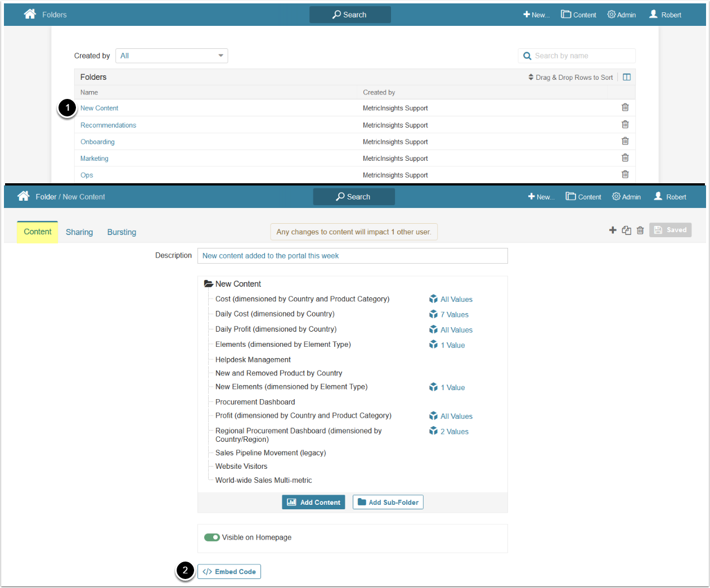Viewport: 710px width, 588px height.
Task: Click the home icon beside Folder / New Content
Action: [23, 196]
